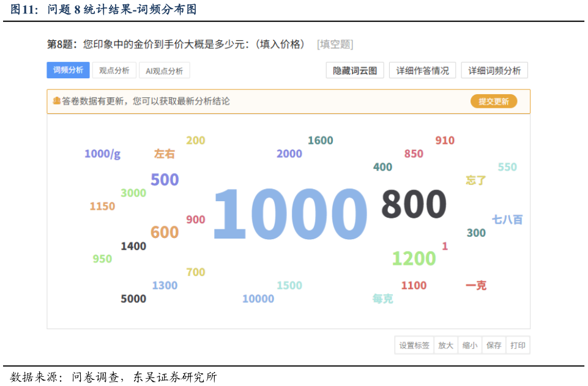Click the black word 1400

click(133, 246)
